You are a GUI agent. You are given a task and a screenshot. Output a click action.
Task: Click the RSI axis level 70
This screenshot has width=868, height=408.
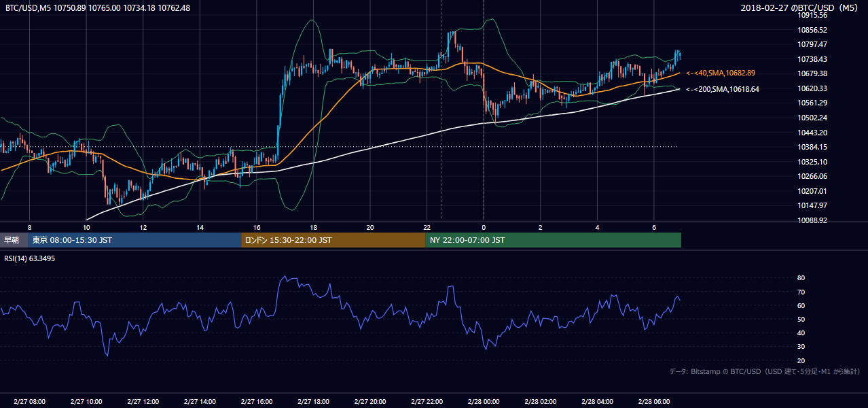click(x=801, y=292)
